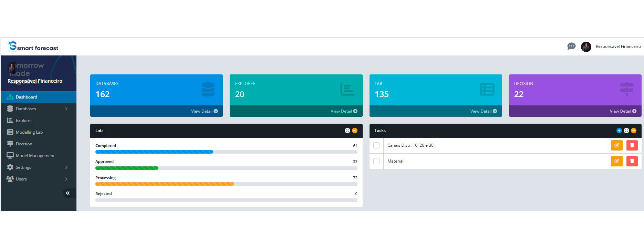Open Modelling Lab from the sidebar
Viewport: 644px width, 248px height.
point(29,132)
